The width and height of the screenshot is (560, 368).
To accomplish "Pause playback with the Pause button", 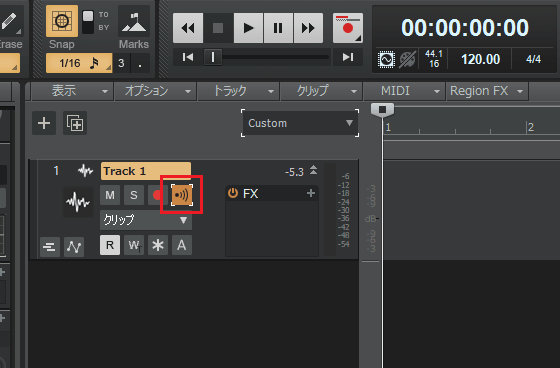I will [x=278, y=28].
